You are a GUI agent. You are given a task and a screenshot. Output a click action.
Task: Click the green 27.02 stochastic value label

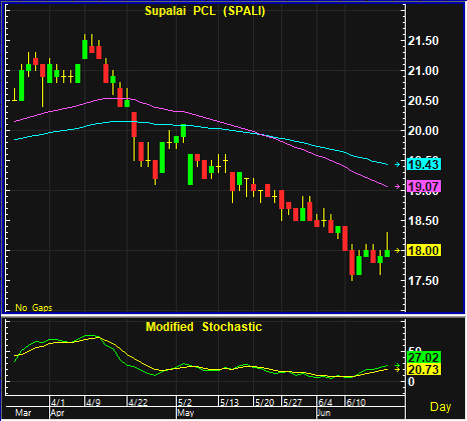click(x=424, y=358)
